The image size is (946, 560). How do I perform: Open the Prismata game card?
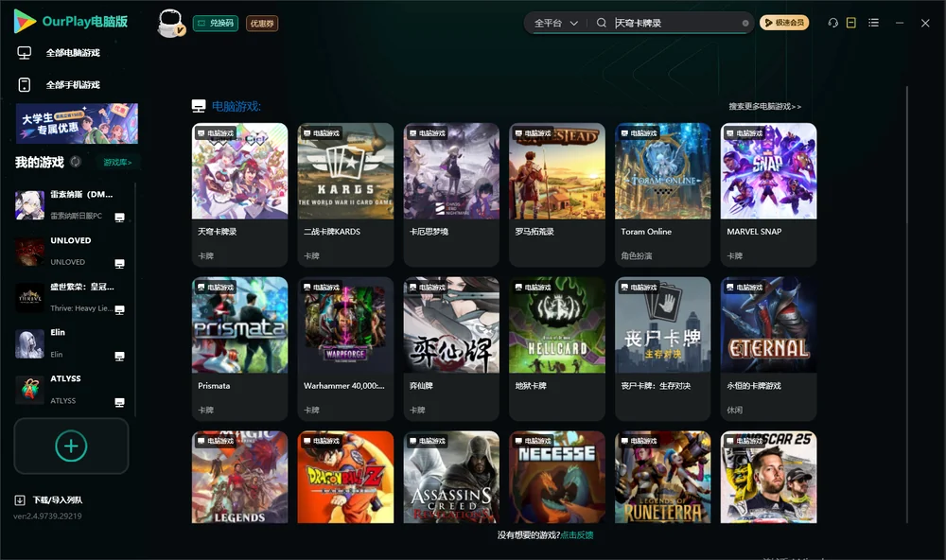point(239,348)
